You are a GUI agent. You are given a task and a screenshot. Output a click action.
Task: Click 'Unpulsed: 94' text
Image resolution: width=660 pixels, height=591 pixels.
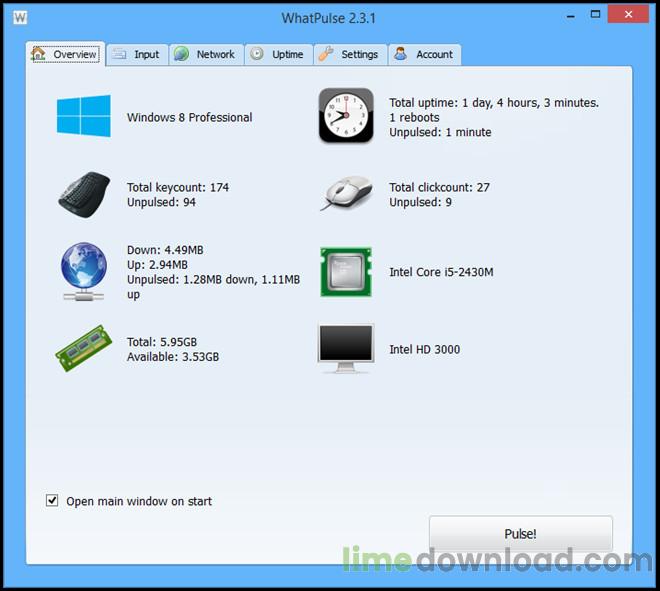click(x=161, y=202)
